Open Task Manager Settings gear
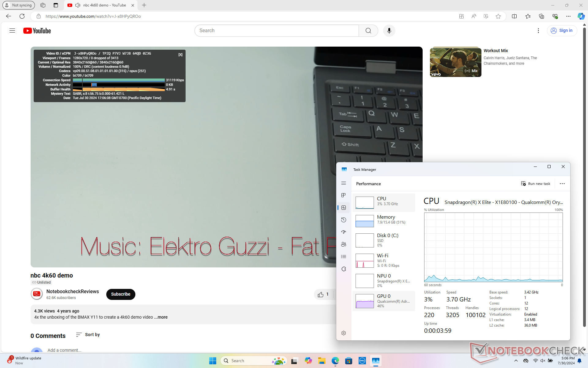The height and width of the screenshot is (368, 588). [x=344, y=333]
